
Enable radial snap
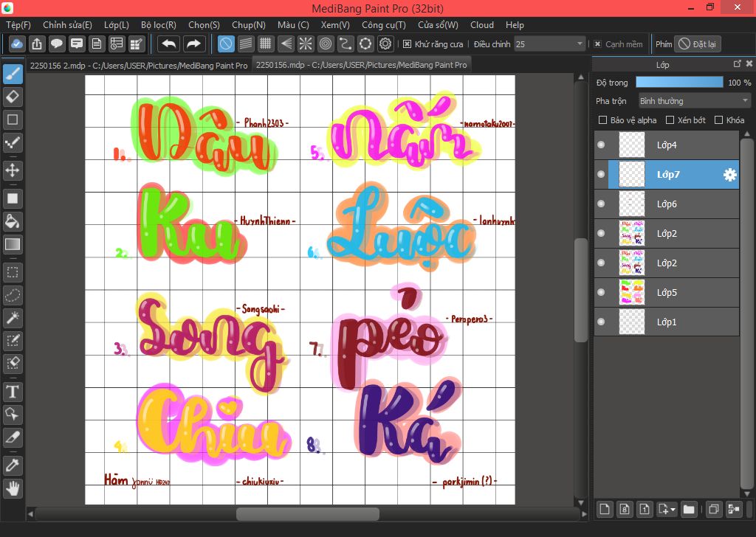306,44
